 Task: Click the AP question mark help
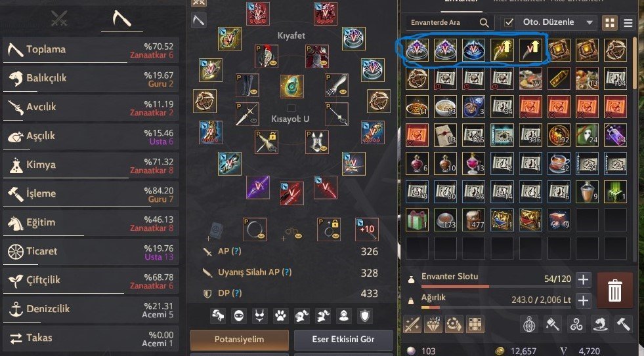pyautogui.click(x=236, y=251)
